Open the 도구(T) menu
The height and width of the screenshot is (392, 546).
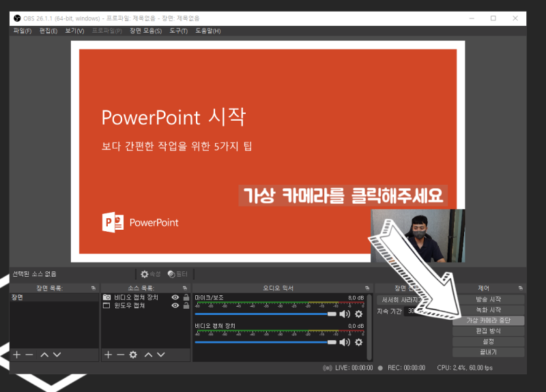click(178, 31)
